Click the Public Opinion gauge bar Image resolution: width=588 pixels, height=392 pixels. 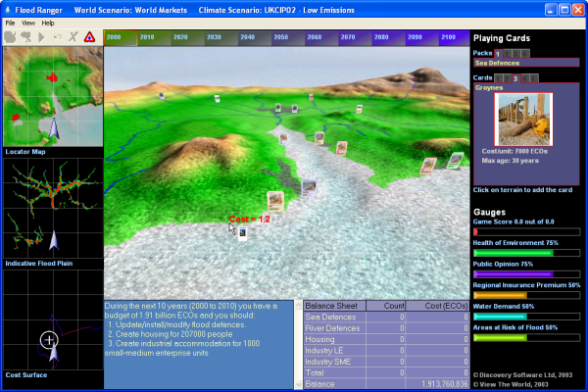pos(526,274)
